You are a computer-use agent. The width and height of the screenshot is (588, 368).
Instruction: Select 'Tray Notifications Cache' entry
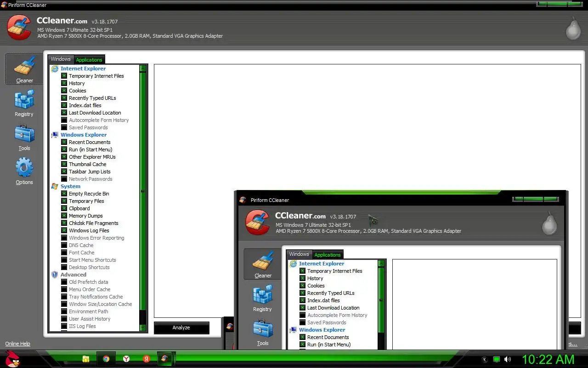(x=96, y=297)
